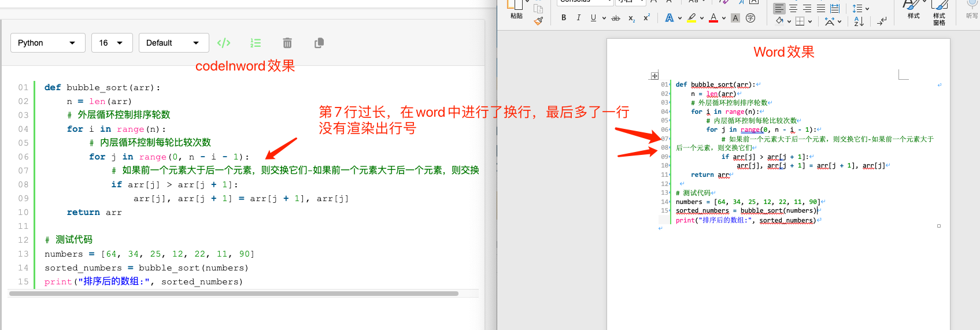The height and width of the screenshot is (330, 980).
Task: Toggle center alignment button
Action: point(793,9)
